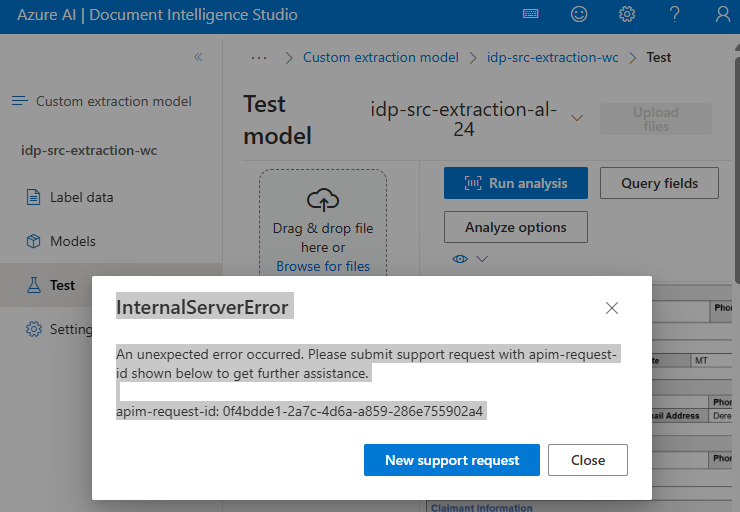Click Run analysis button
This screenshot has width=740, height=512.
(x=516, y=183)
